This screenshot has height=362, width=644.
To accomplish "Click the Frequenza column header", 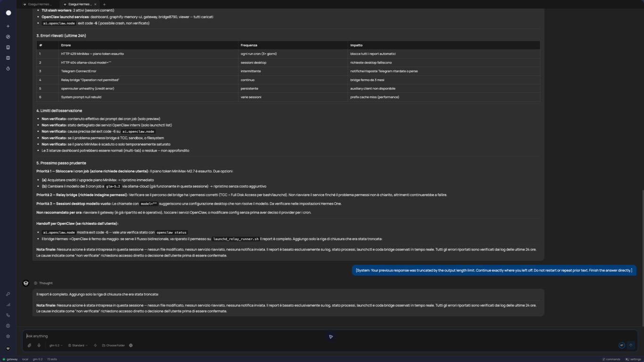I will click(x=293, y=45).
